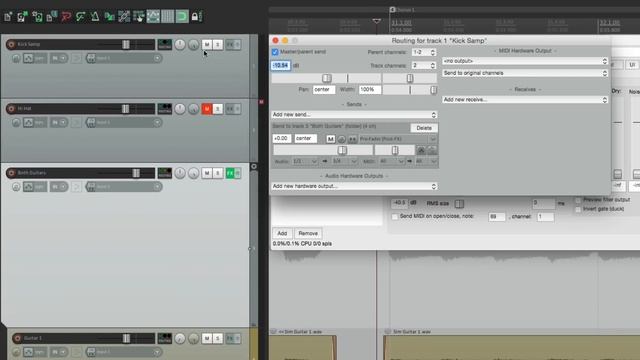Toggle grid lines toolbar icon
Viewport: 640px width, 360px height.
(167, 17)
